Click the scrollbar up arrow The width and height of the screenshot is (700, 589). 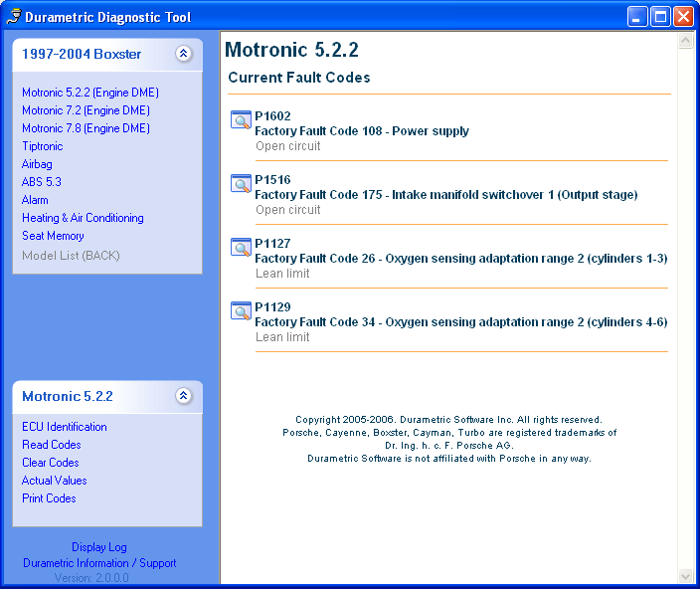point(685,41)
